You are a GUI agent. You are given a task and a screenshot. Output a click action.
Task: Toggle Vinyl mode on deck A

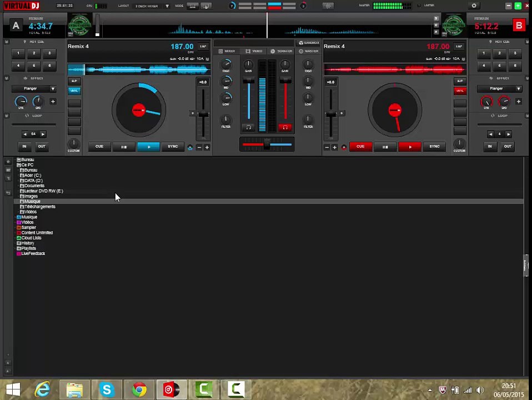click(x=74, y=91)
